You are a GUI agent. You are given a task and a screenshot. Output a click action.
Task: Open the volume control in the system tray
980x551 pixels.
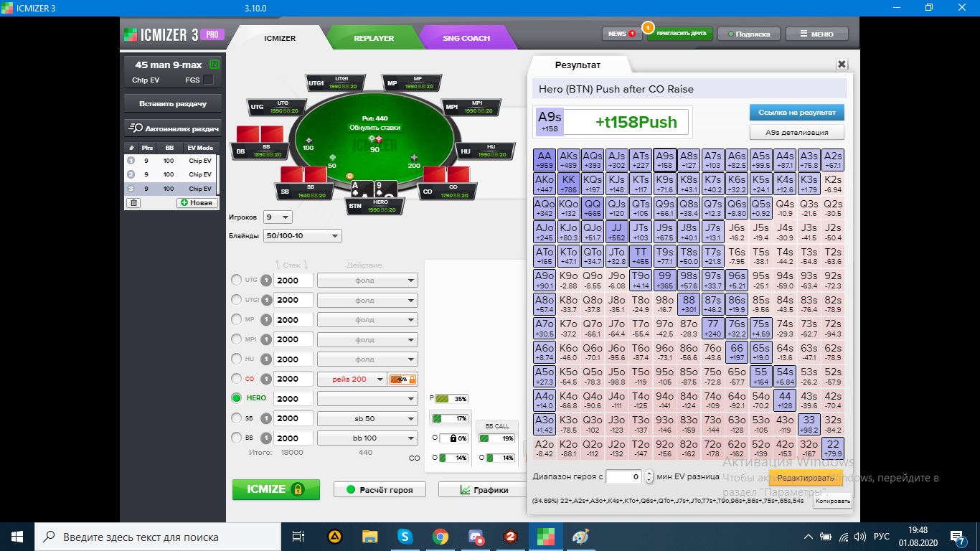coord(860,537)
